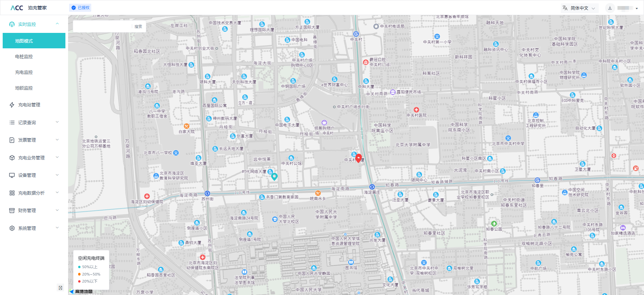
Task: Expand the 财务管理 chevron
Action: click(57, 210)
